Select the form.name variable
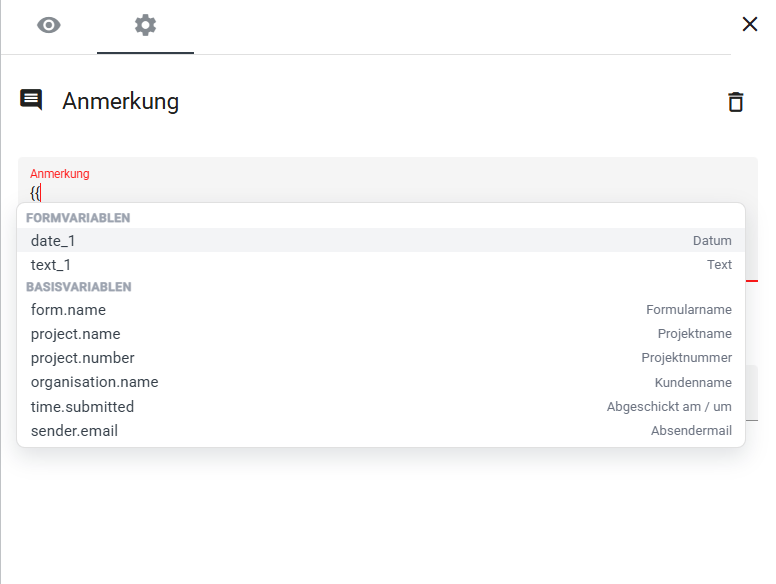This screenshot has height=584, width=776. pyautogui.click(x=68, y=310)
